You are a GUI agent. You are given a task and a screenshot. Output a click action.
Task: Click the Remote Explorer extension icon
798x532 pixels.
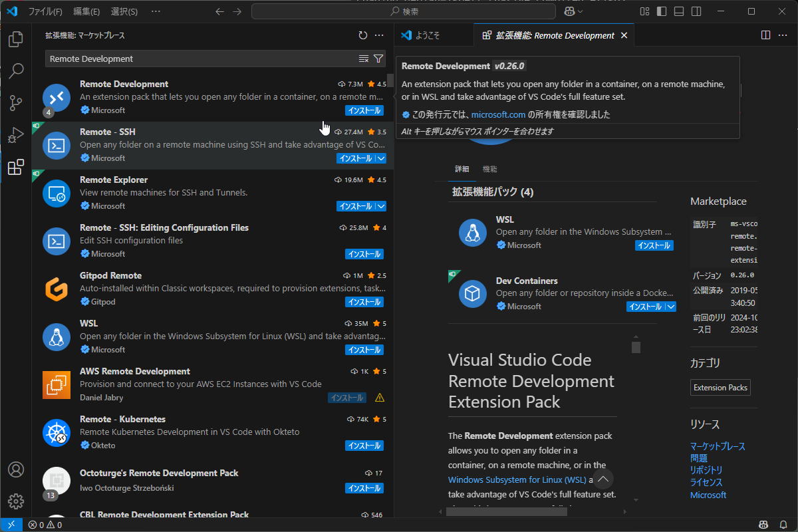tap(57, 193)
